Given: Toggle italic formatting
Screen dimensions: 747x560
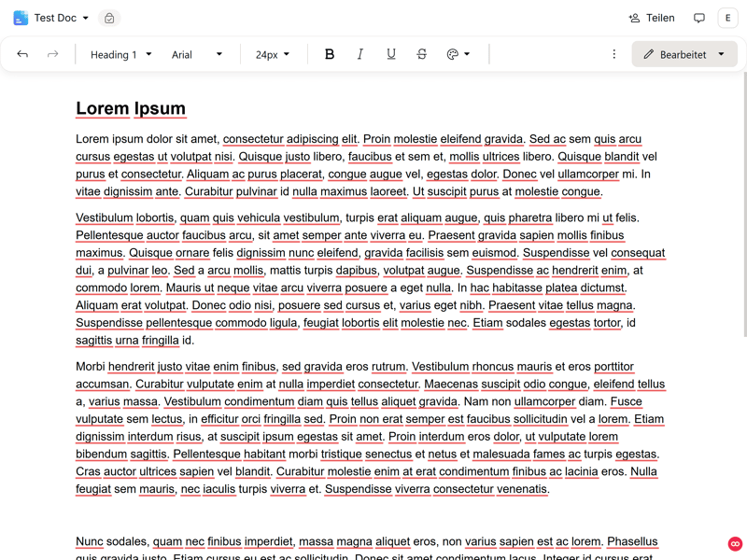Looking at the screenshot, I should point(360,54).
